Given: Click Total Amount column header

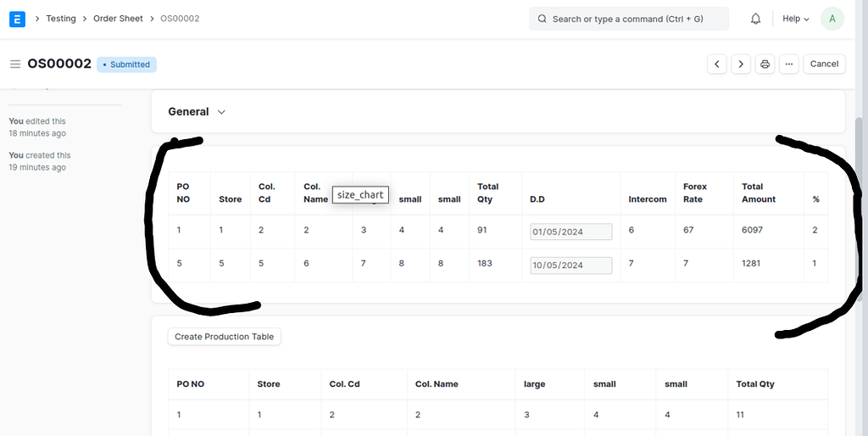Looking at the screenshot, I should [x=759, y=193].
